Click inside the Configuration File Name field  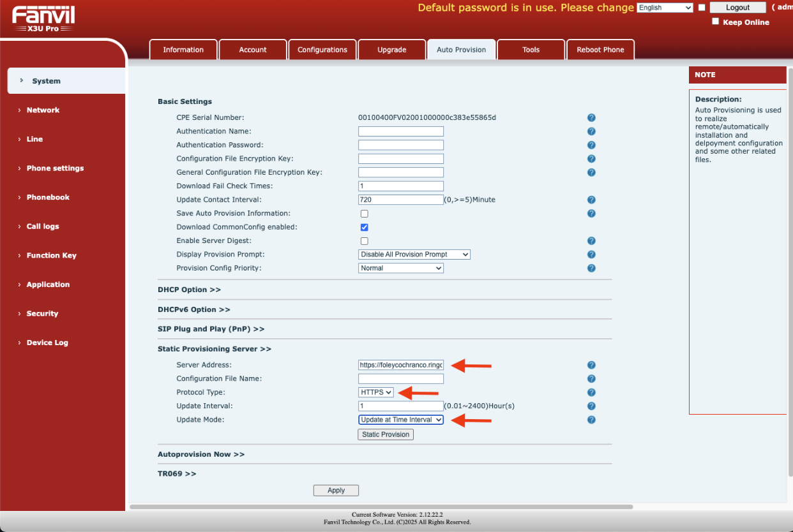[x=401, y=378]
